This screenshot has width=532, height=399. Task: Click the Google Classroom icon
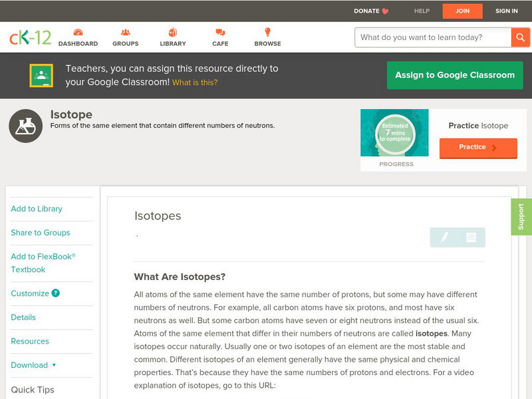tap(41, 75)
